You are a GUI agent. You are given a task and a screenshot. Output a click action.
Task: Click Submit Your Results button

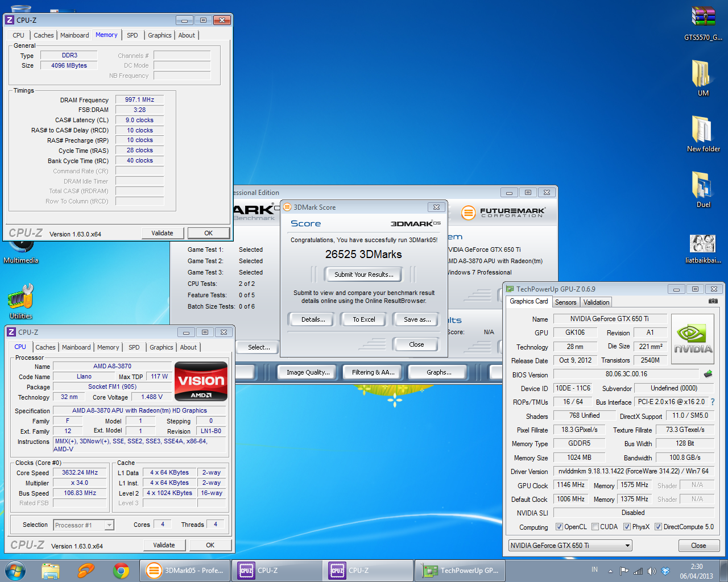tap(364, 275)
